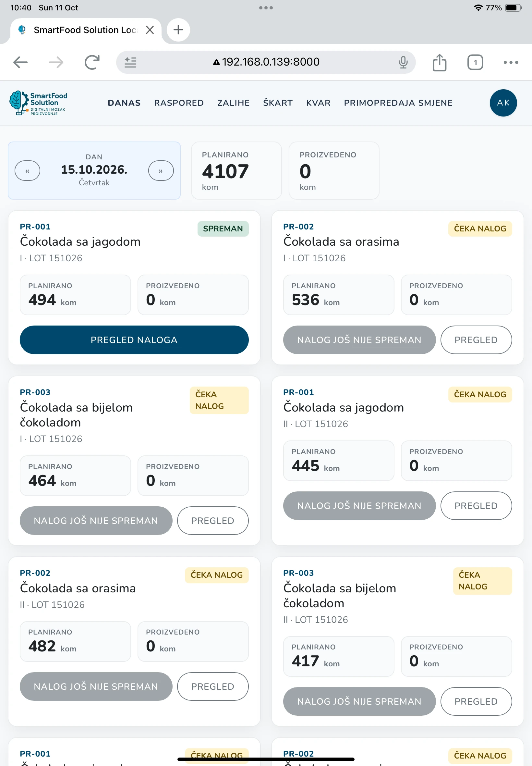Switch to the RASPORED tab
This screenshot has width=532, height=766.
click(x=179, y=103)
